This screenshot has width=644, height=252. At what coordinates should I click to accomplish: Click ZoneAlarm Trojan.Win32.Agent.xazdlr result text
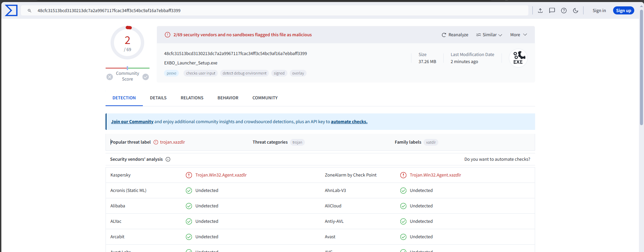[x=435, y=175]
